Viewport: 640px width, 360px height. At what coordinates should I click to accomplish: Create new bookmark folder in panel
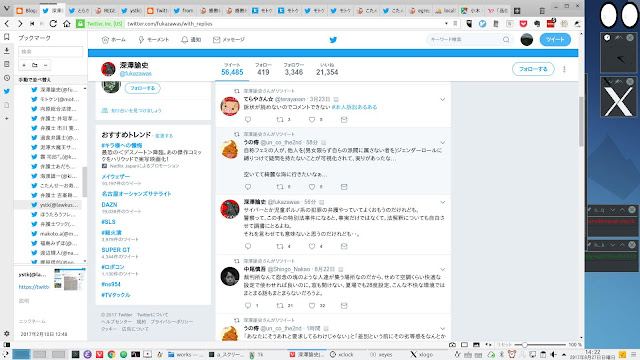point(35,65)
